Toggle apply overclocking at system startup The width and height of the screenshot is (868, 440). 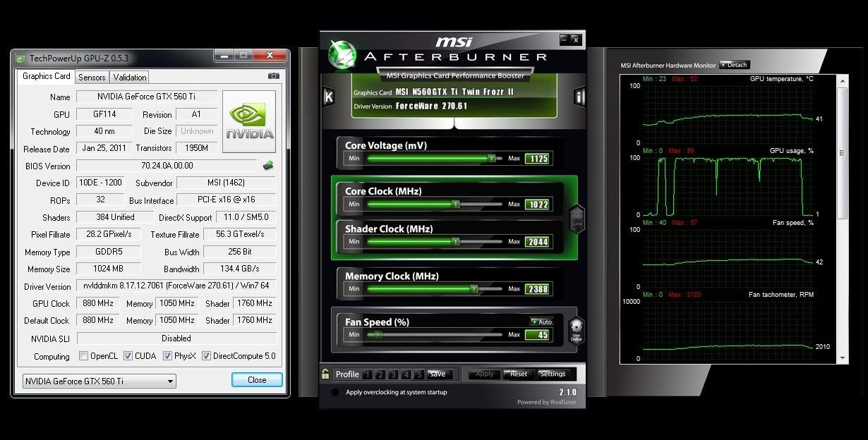click(334, 392)
